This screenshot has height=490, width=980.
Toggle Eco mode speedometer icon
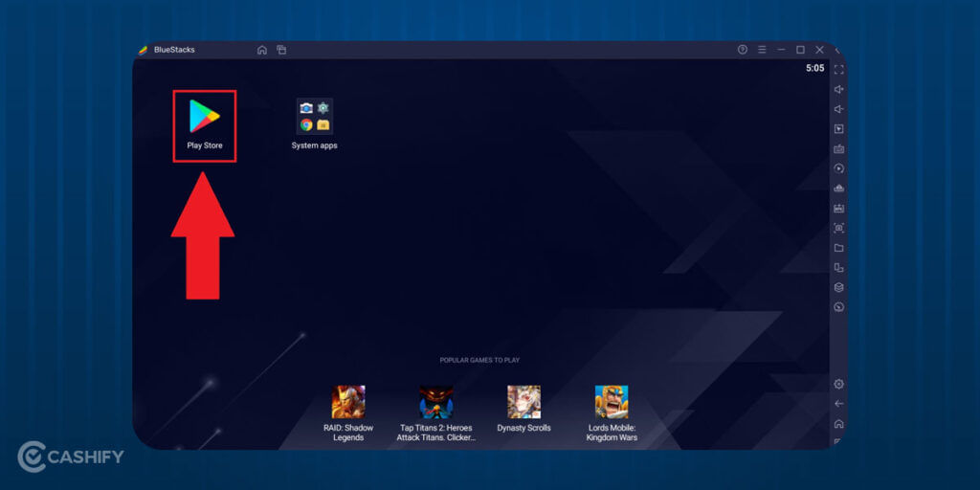click(x=838, y=307)
